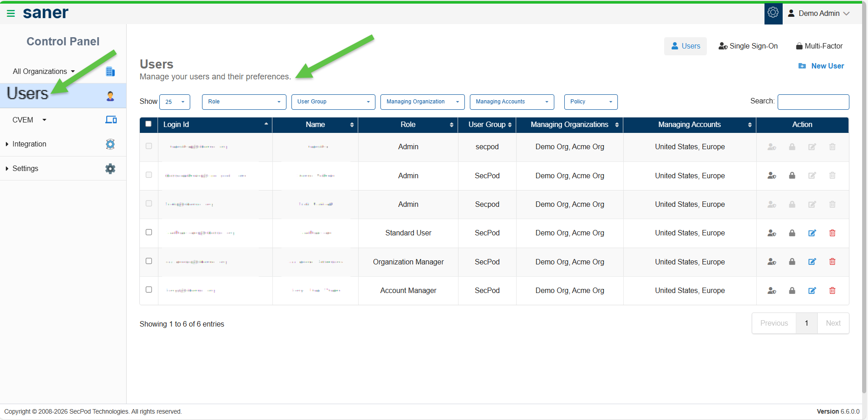The image size is (868, 420).
Task: Open the settings gear icon in top bar
Action: coord(773,13)
